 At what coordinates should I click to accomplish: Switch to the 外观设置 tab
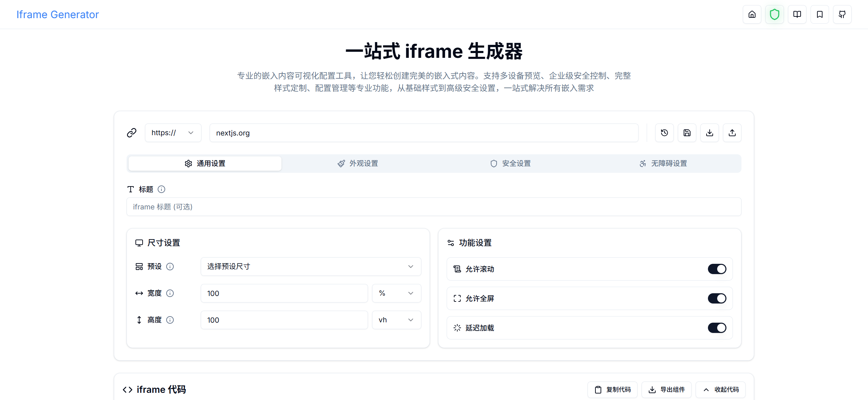[358, 164]
